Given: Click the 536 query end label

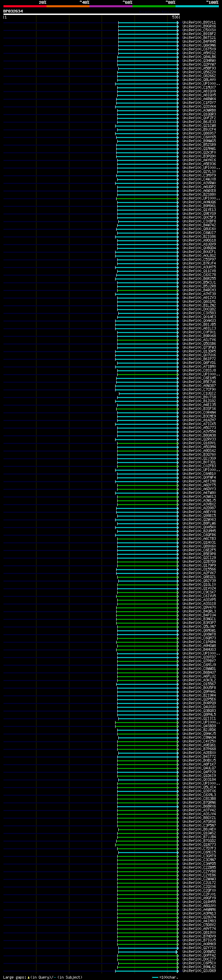Looking at the screenshot, I should click(175, 17).
